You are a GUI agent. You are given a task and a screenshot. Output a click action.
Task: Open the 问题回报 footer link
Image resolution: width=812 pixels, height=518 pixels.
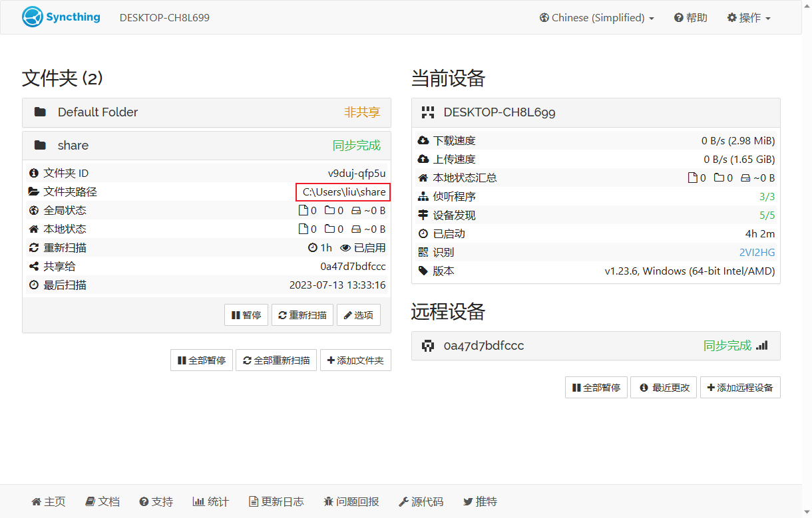tap(351, 502)
